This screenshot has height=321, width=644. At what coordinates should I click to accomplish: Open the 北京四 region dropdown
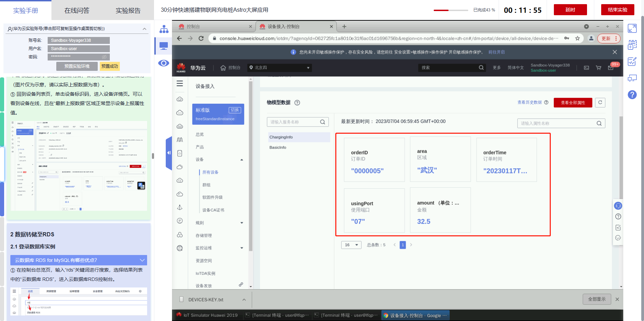pyautogui.click(x=280, y=68)
